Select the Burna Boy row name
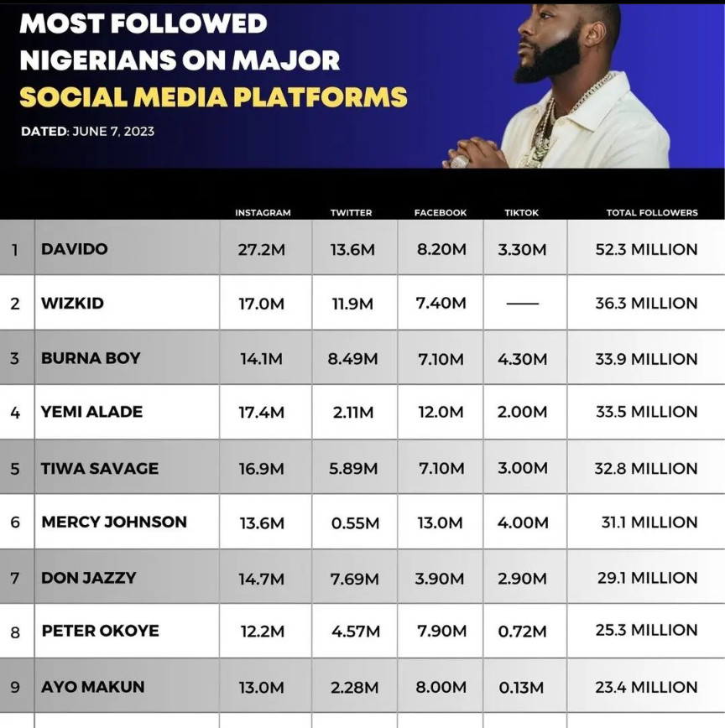The width and height of the screenshot is (725, 728). click(x=91, y=358)
